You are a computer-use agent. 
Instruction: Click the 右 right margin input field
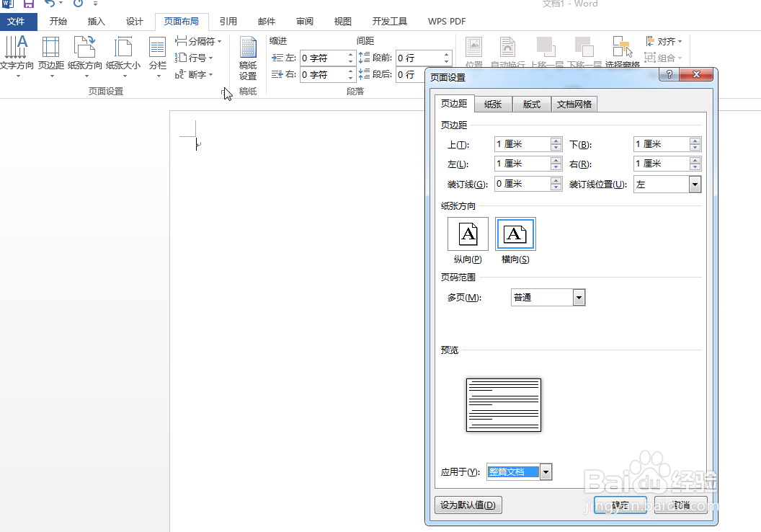[662, 164]
